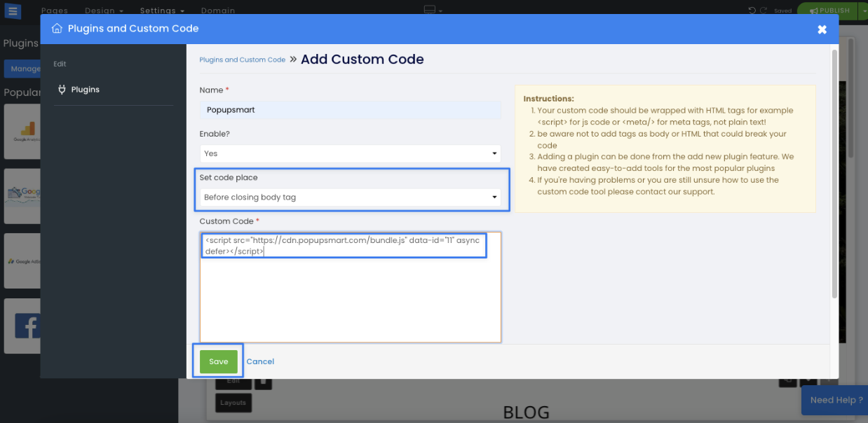Open the Need Help ? chat button
Image resolution: width=868 pixels, height=423 pixels.
[x=834, y=400]
